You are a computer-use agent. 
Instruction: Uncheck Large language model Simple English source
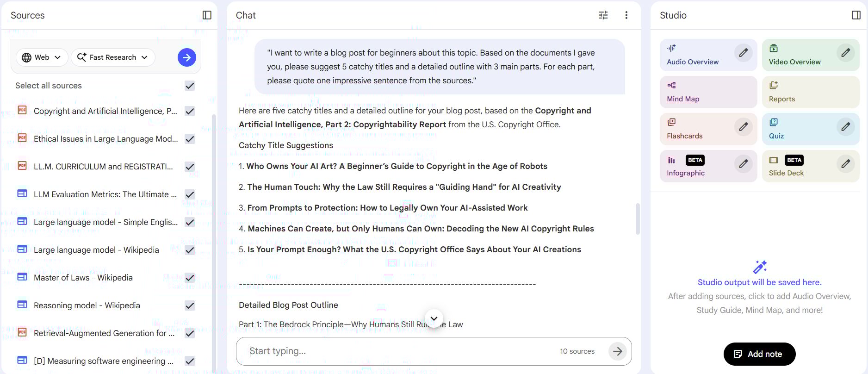[x=190, y=222]
